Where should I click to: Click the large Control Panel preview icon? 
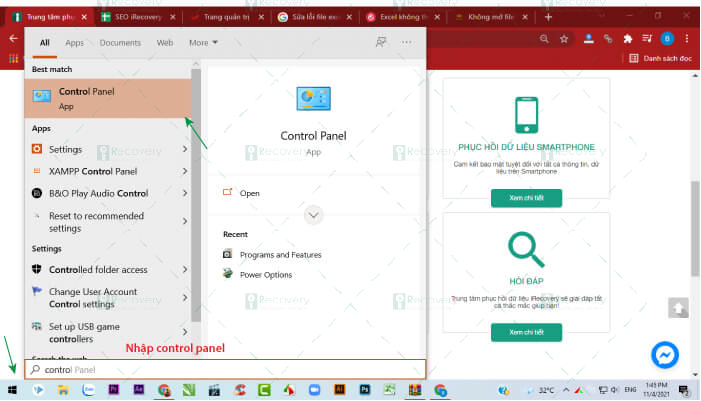coord(313,98)
